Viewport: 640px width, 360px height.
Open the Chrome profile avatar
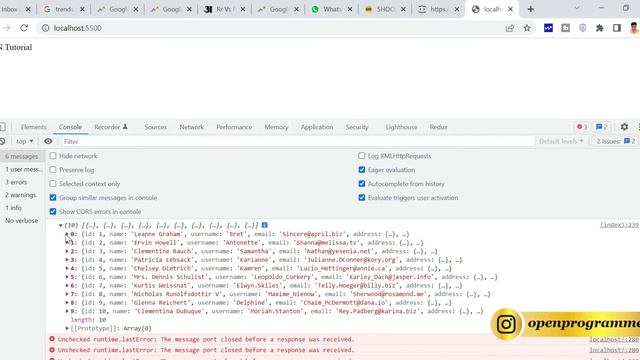click(634, 28)
